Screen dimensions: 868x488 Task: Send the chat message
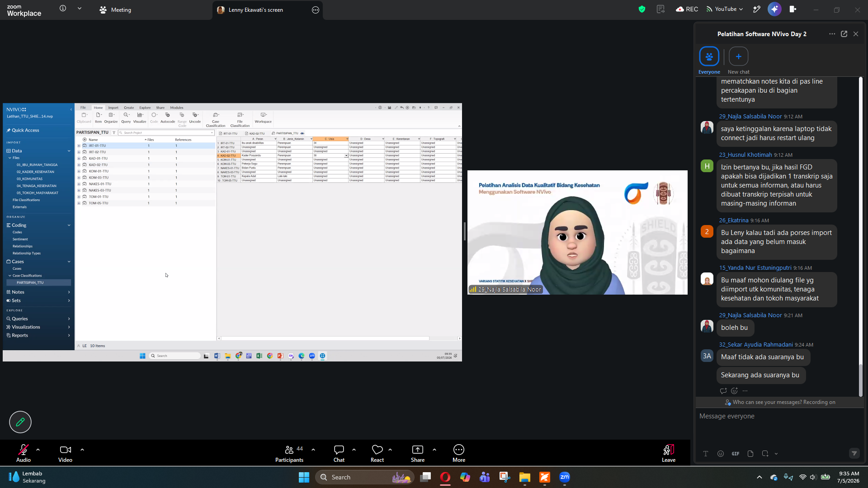click(x=854, y=453)
